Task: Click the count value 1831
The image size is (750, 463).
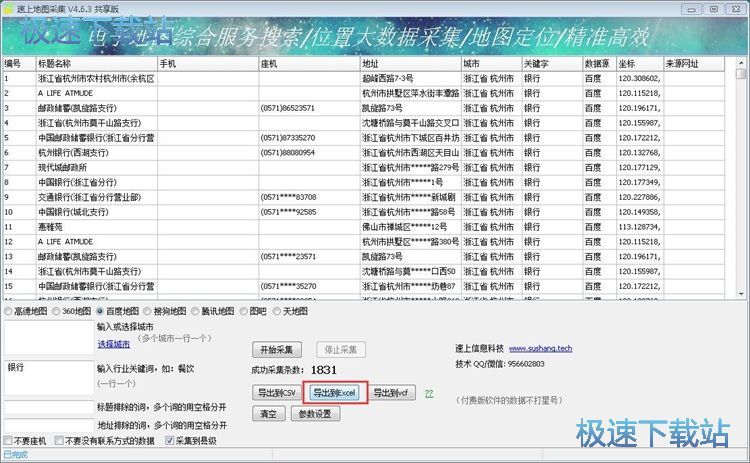Action: [x=323, y=370]
